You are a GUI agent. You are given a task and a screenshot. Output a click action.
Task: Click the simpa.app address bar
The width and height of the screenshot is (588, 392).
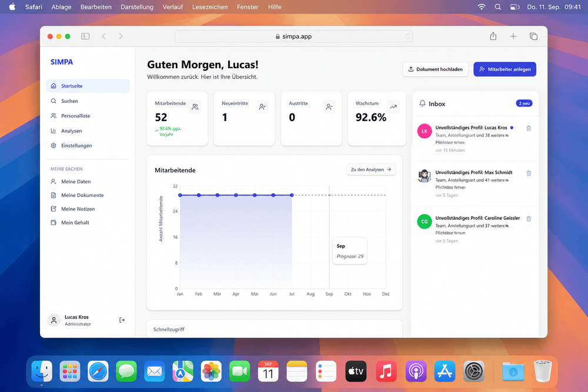[x=293, y=36]
